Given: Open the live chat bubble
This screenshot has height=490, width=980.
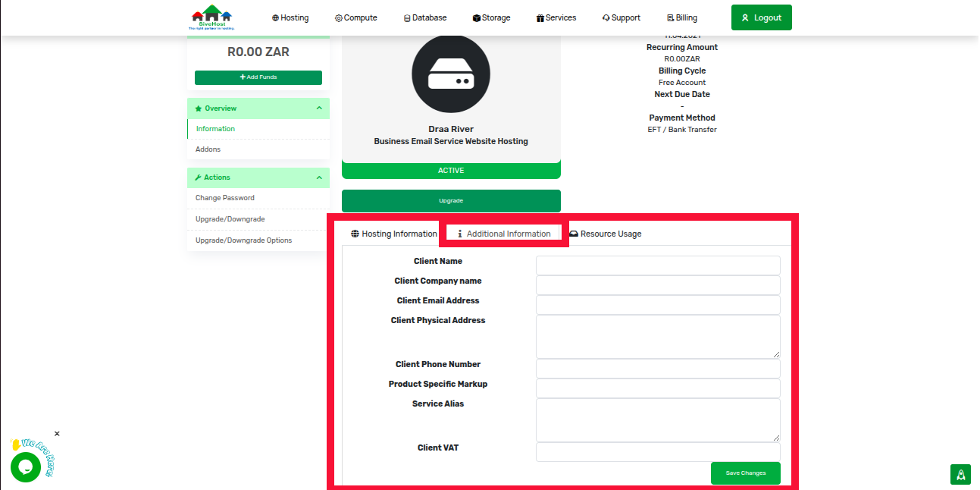Looking at the screenshot, I should point(25,466).
